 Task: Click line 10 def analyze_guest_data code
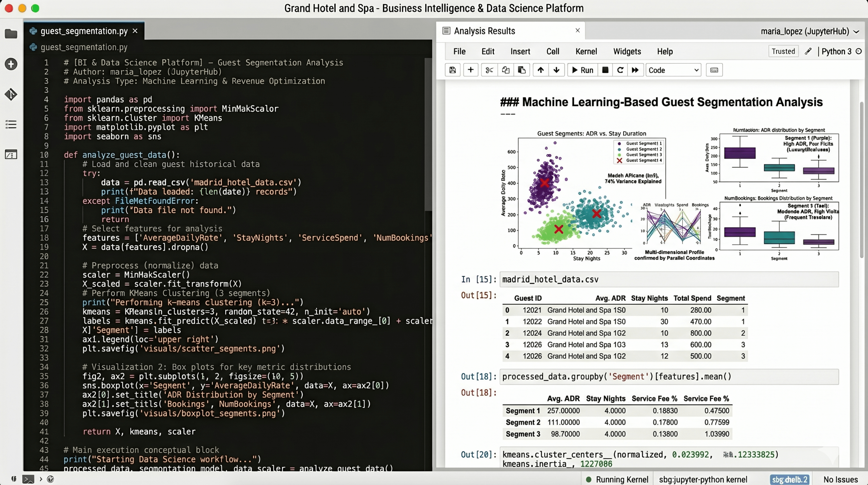(x=121, y=155)
